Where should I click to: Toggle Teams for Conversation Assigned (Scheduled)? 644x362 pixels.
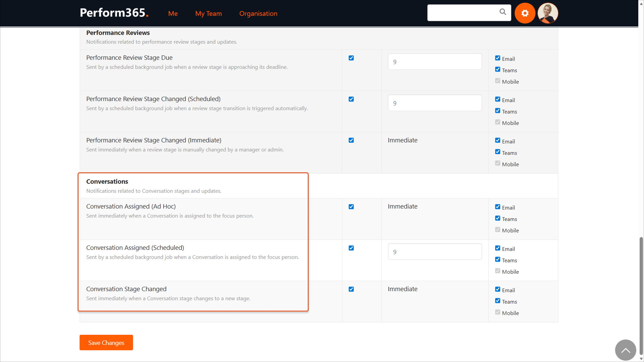[x=498, y=260]
